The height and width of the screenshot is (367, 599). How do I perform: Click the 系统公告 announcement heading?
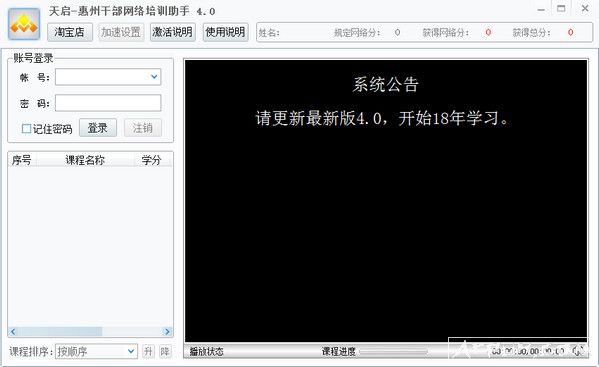click(x=385, y=84)
